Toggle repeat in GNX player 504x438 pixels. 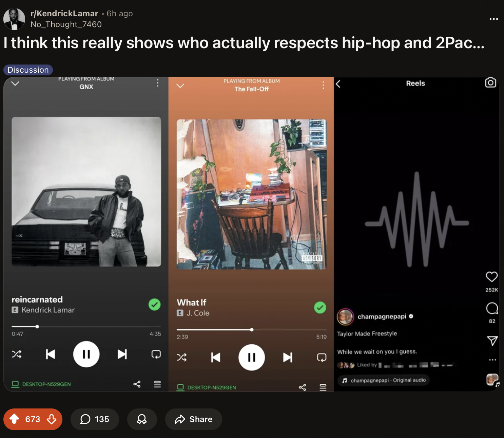tap(156, 354)
